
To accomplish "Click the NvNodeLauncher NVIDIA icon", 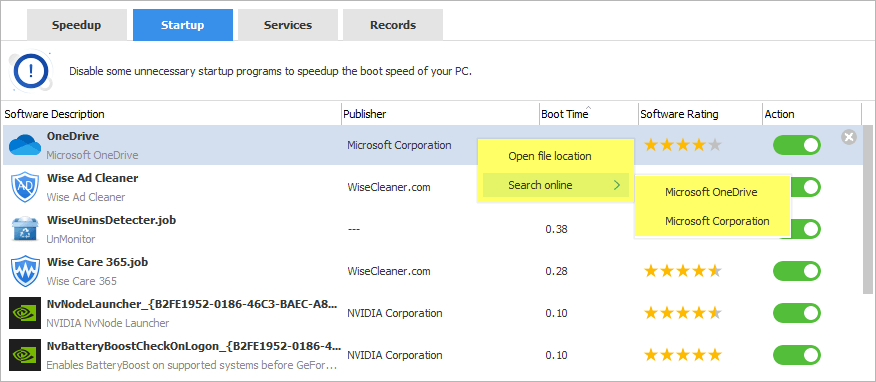I will click(25, 313).
